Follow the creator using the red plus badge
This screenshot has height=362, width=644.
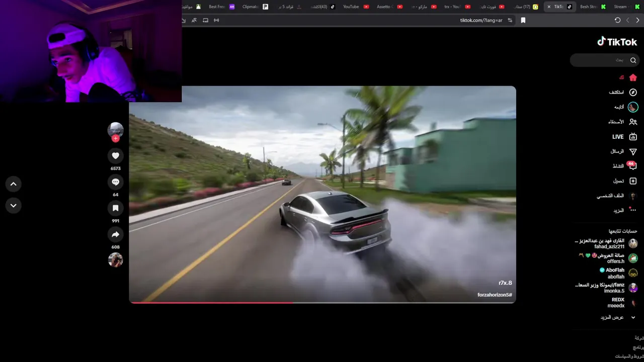115,138
